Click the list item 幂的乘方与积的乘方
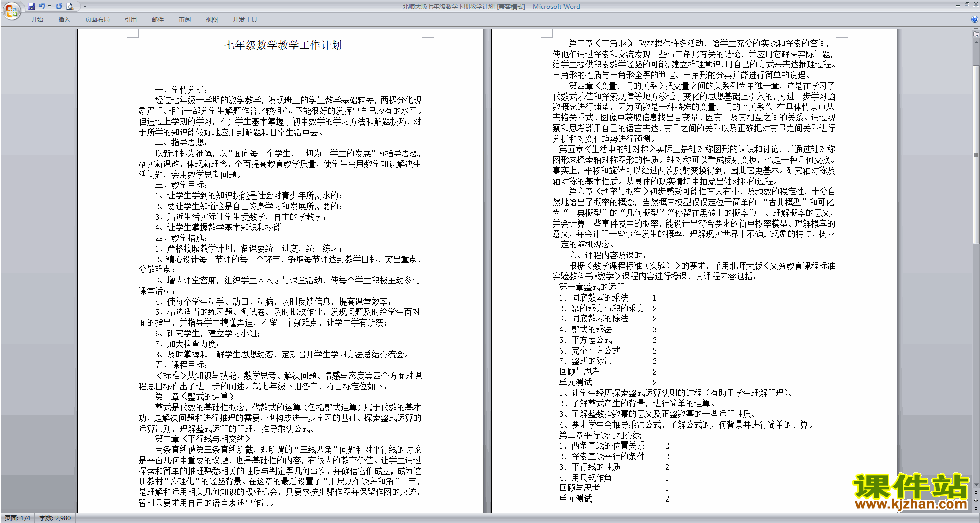Screen dimensions: 980x523 pos(608,308)
